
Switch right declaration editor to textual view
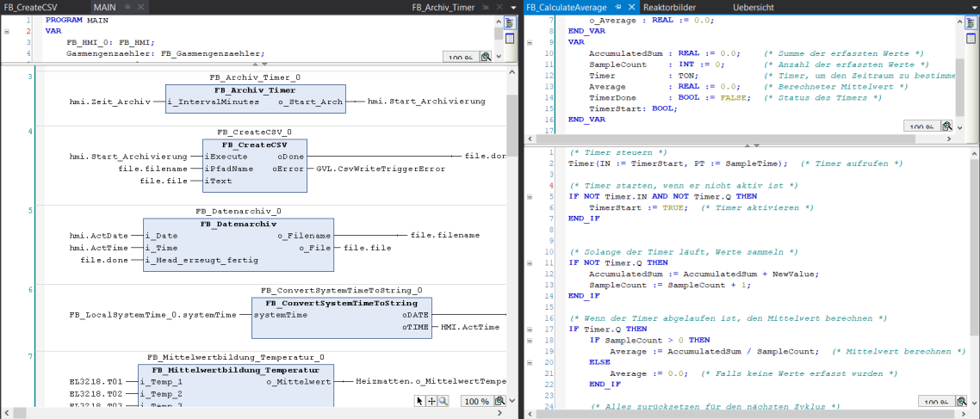coord(971,24)
